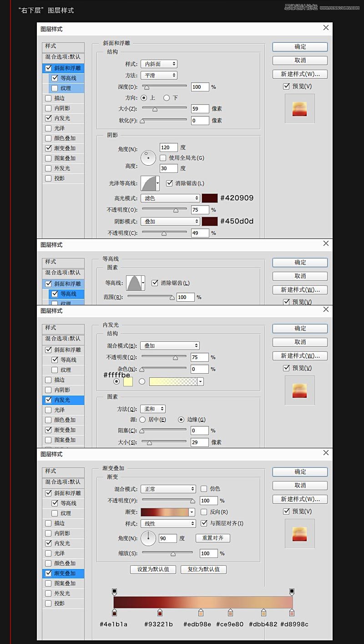Click the 设置为默认值 button
364x644 pixels.
tap(153, 569)
